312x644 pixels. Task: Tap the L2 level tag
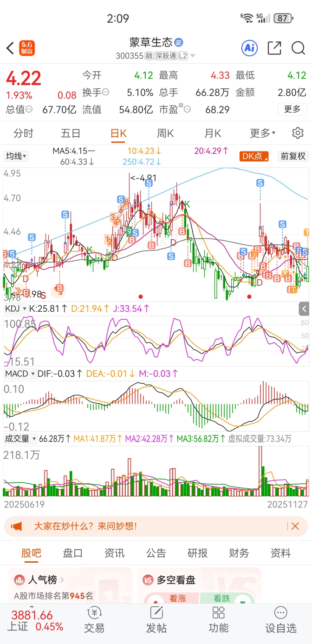pos(182,56)
